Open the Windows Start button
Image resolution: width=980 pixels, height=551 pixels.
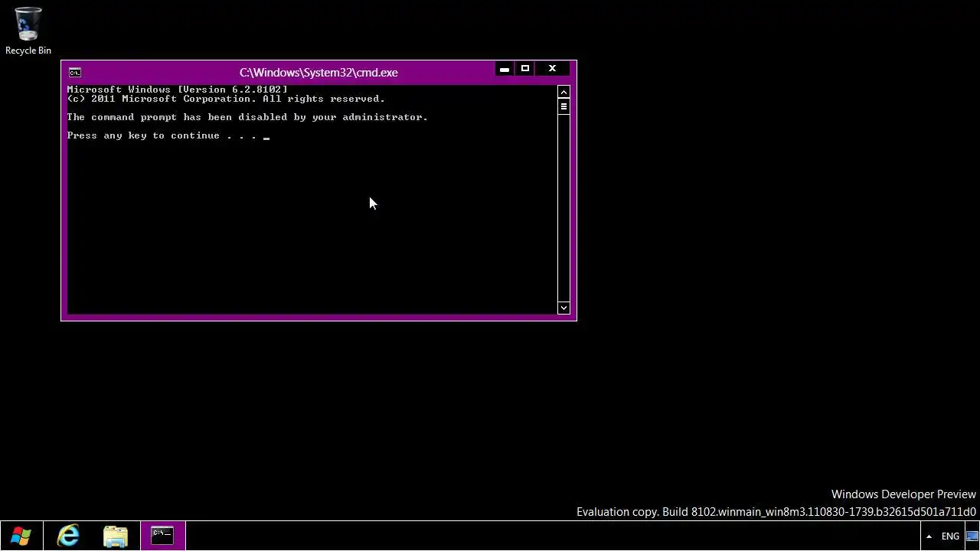[21, 536]
